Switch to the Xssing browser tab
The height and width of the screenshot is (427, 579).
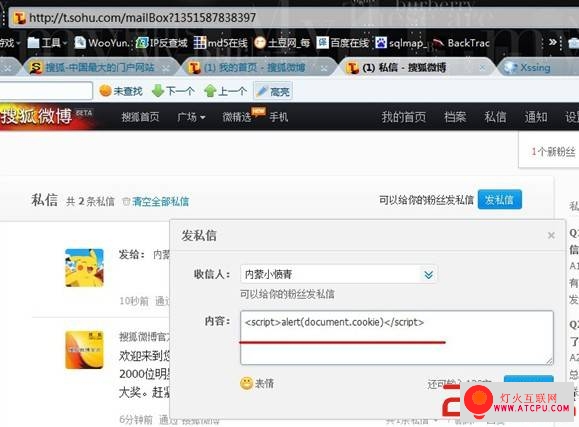[535, 68]
